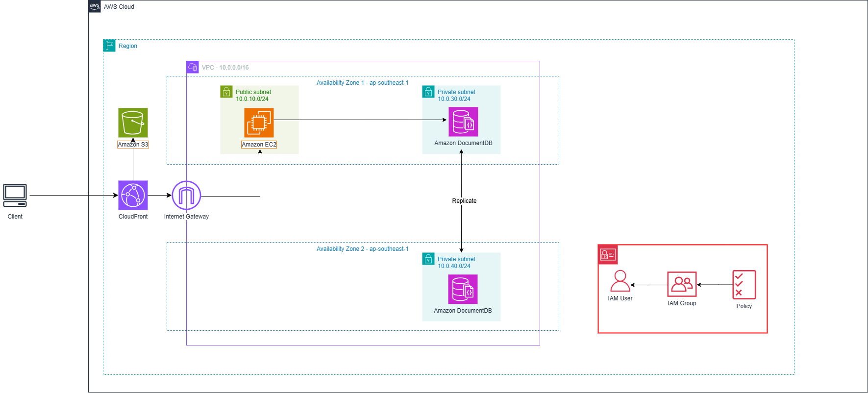Click the IAM Group icon

click(x=682, y=284)
